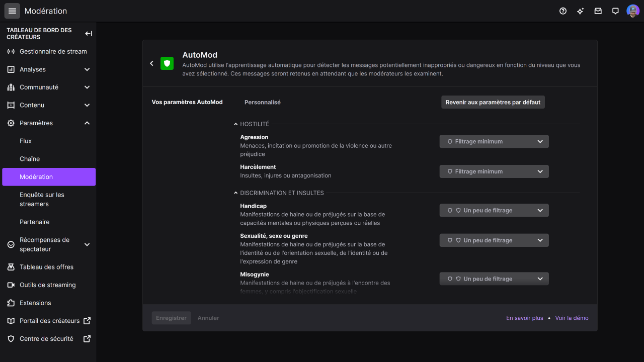
Task: Open the Handicap filtering level dropdown
Action: [x=494, y=211]
